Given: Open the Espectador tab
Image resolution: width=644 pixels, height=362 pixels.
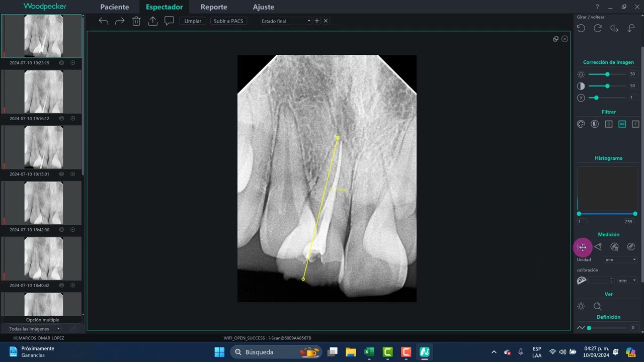Looking at the screenshot, I should coord(165,7).
